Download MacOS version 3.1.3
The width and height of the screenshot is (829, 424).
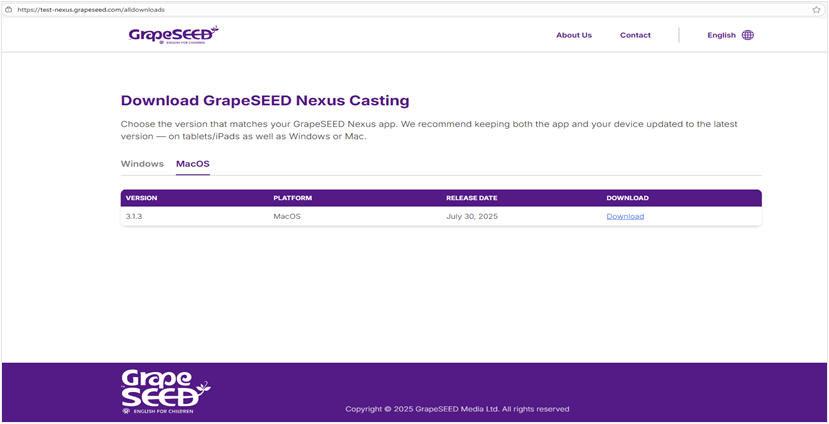(625, 216)
